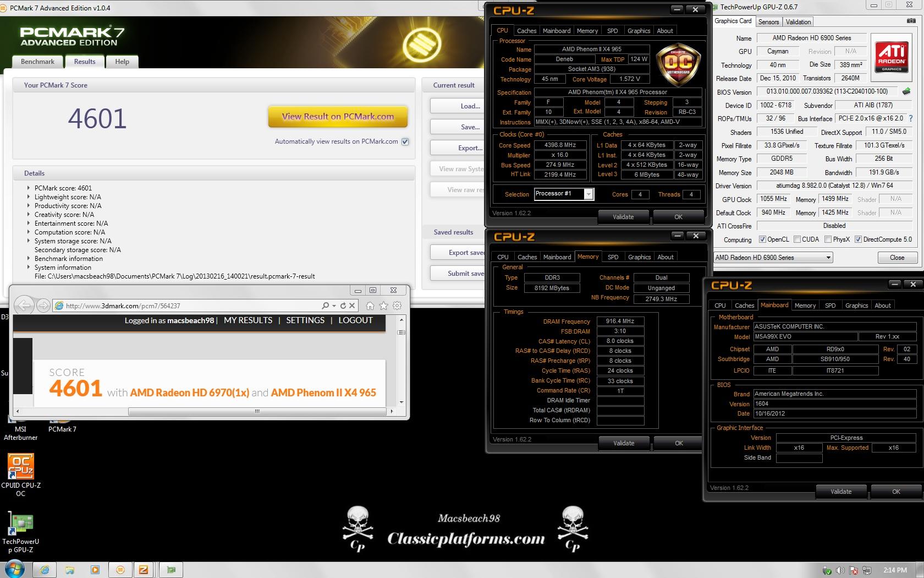Toggle the DirectCompute 5.0 checkbox
924x578 pixels.
(x=858, y=239)
